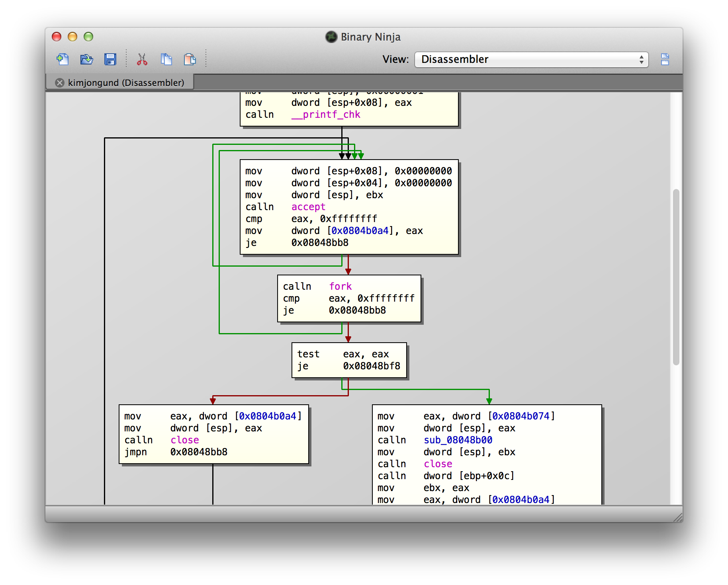The image size is (728, 585).
Task: Click mov dword [esp], ebx in accept block
Action: coord(314,195)
